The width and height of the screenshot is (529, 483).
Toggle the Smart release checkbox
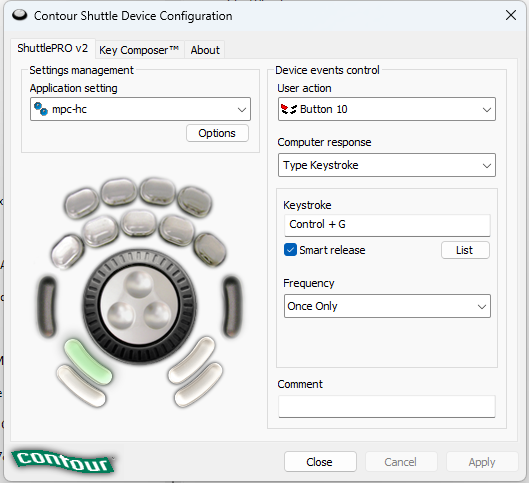point(290,250)
